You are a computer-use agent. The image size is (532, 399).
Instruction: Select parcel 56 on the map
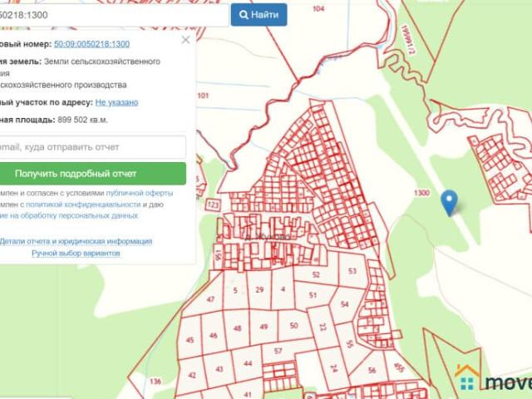pos(372,370)
